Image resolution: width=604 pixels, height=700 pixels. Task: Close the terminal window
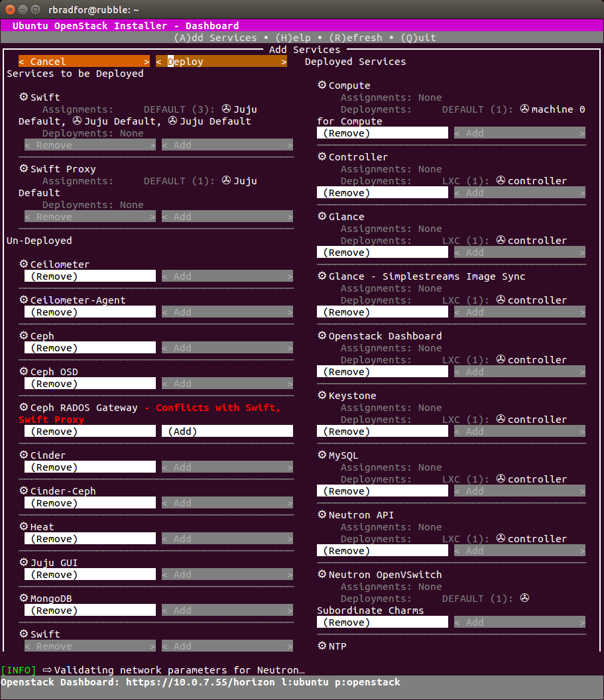click(x=10, y=9)
